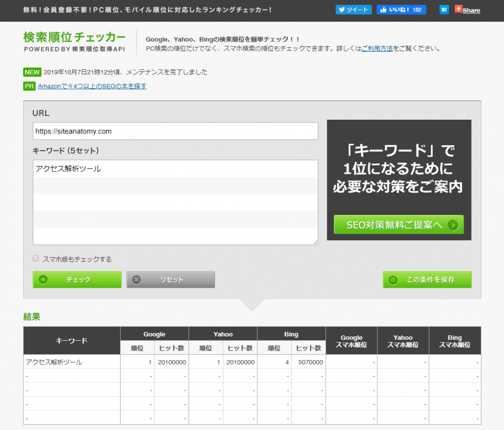Click the Hatena bookmark B! icon

click(444, 10)
